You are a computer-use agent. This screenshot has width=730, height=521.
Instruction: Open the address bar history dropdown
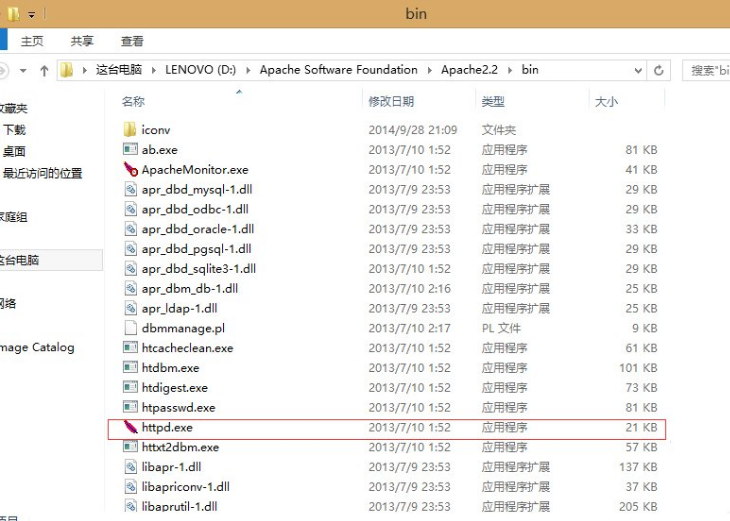click(x=635, y=71)
